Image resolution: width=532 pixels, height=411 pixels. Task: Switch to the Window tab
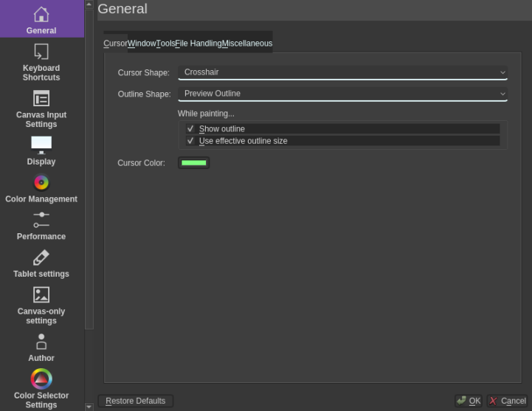tap(142, 44)
